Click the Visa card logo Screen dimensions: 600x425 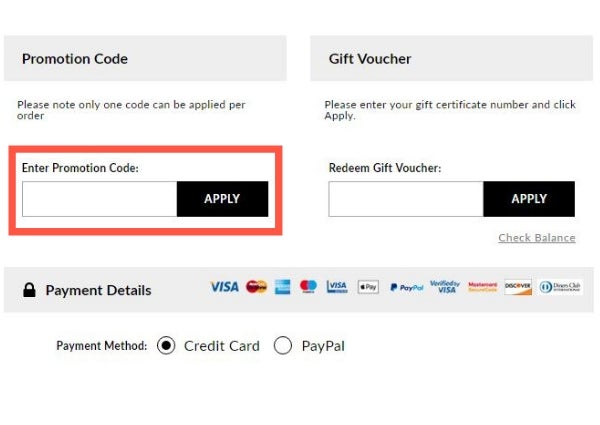(x=225, y=287)
